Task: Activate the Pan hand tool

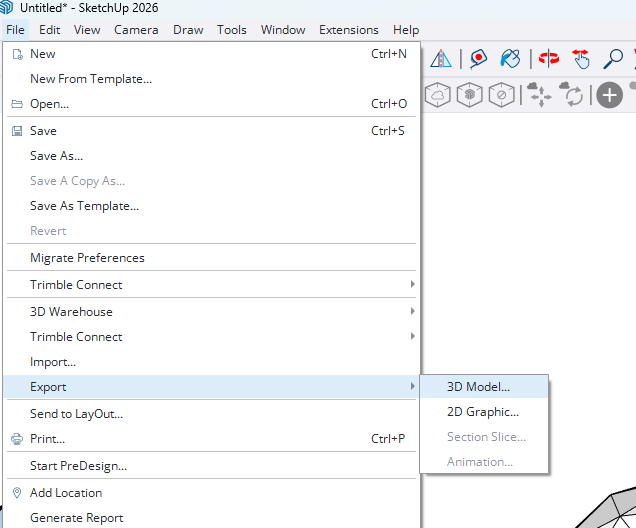Action: coord(580,59)
